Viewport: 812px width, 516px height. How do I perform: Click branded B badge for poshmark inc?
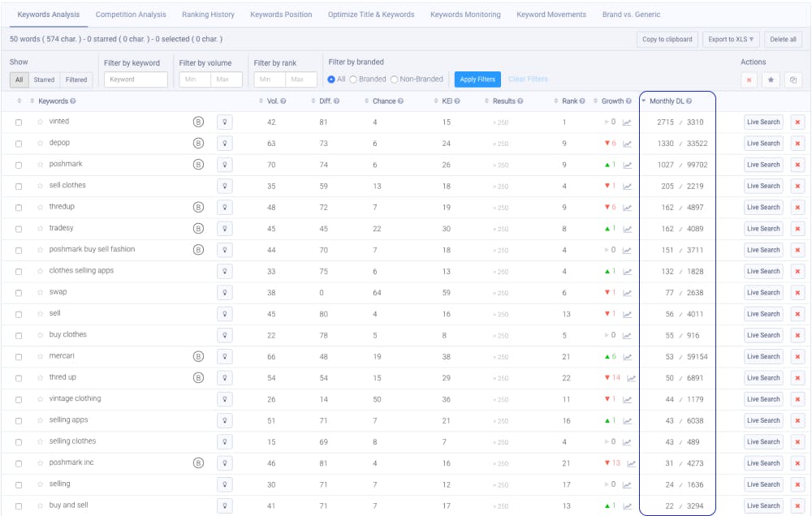[x=198, y=462]
